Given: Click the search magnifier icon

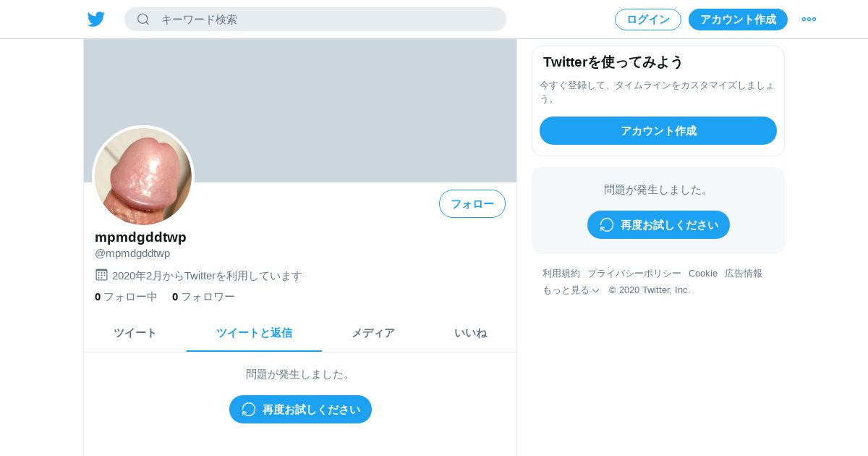Looking at the screenshot, I should pos(143,20).
